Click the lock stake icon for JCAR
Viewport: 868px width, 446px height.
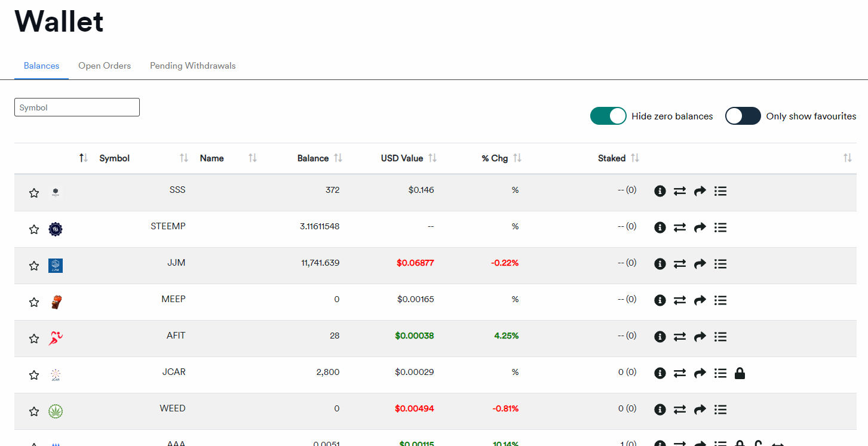[x=740, y=373]
